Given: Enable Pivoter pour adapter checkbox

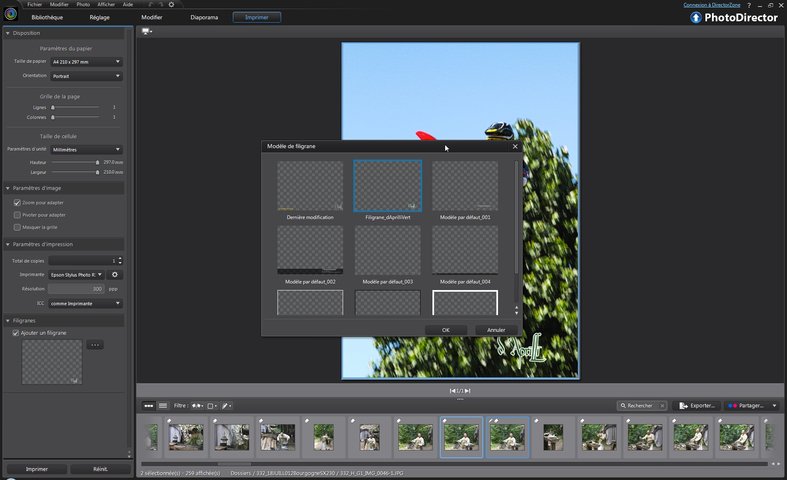Looking at the screenshot, I should coord(17,215).
